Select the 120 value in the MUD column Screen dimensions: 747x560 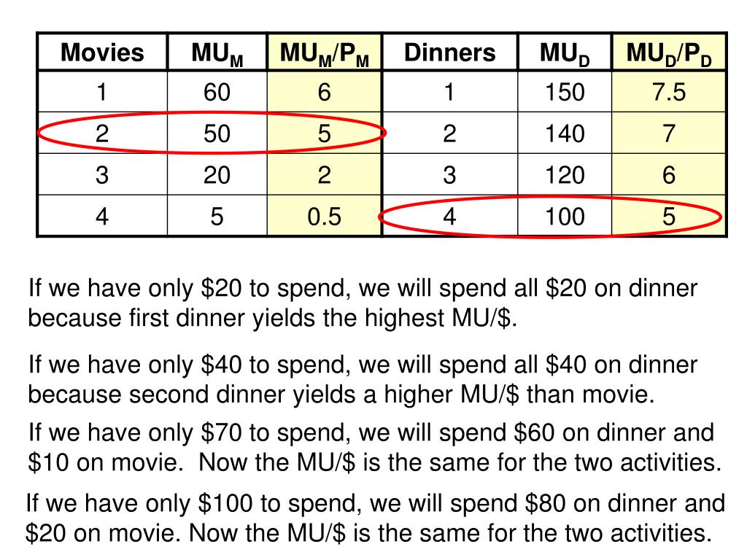(565, 175)
